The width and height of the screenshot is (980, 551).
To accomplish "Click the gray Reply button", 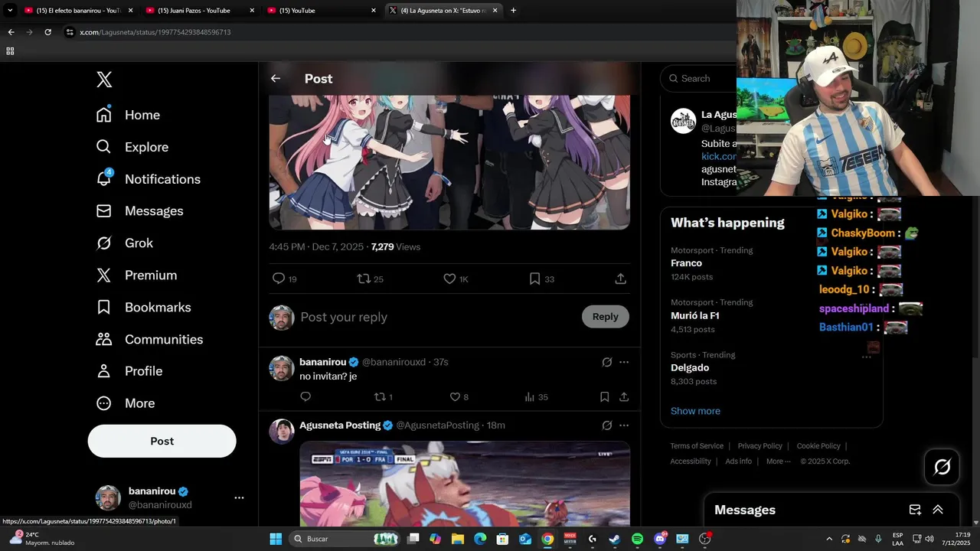I will pyautogui.click(x=605, y=317).
